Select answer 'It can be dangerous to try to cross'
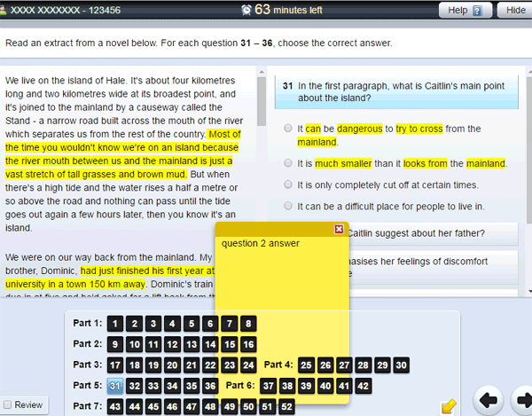Image resolution: width=532 pixels, height=416 pixels. point(288,129)
